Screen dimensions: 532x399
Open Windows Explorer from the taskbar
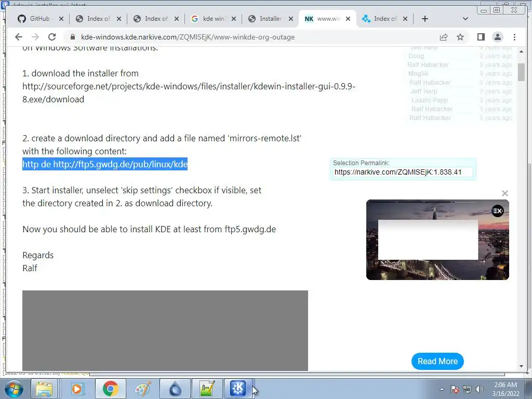pyautogui.click(x=44, y=389)
